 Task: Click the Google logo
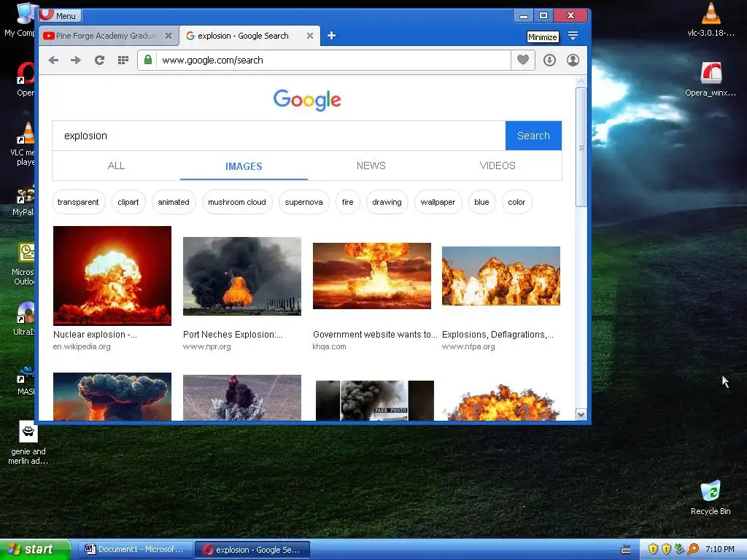point(307,99)
